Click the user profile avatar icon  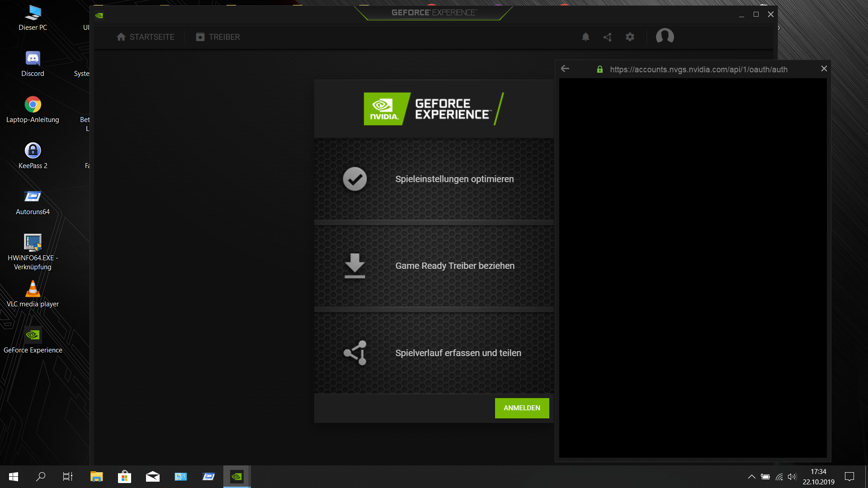665,36
